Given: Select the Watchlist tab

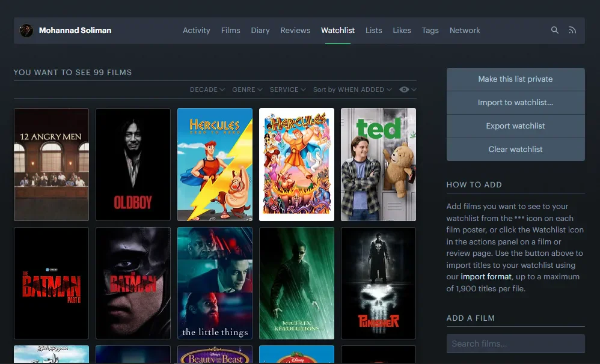Looking at the screenshot, I should [x=338, y=30].
